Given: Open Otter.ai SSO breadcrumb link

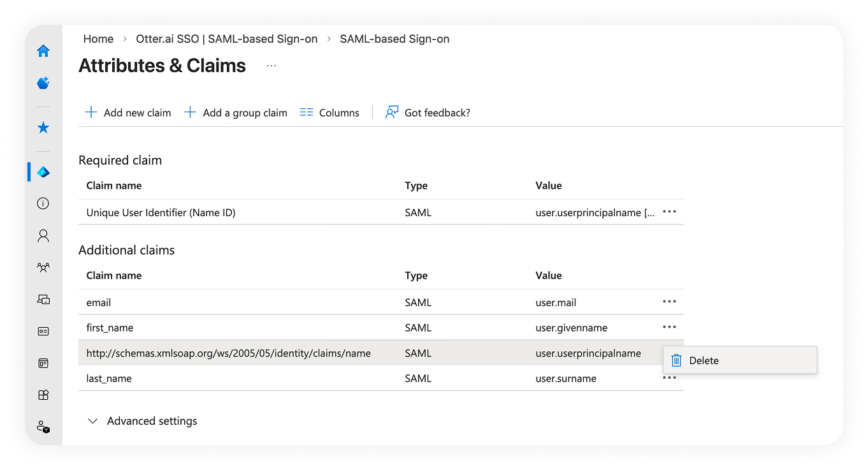Looking at the screenshot, I should click(x=227, y=39).
